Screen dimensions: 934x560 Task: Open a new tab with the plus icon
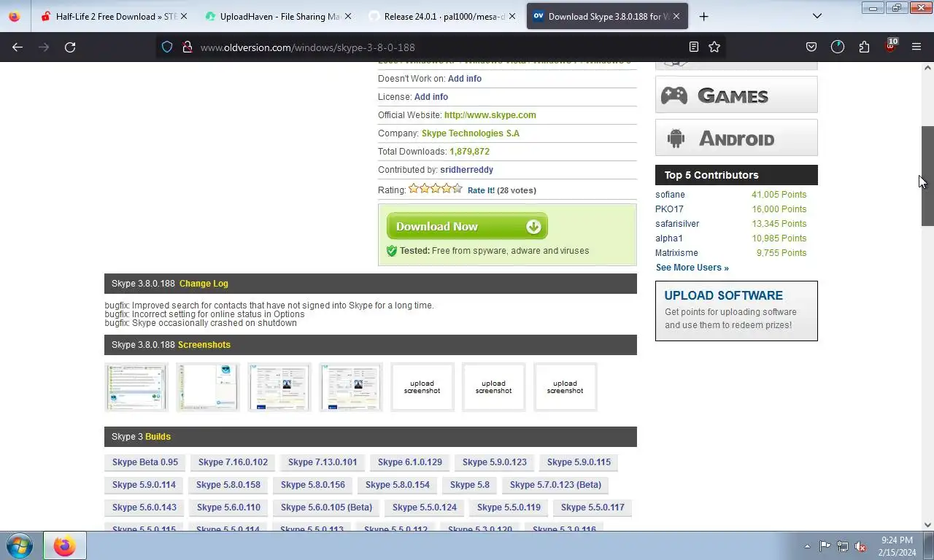coord(703,16)
